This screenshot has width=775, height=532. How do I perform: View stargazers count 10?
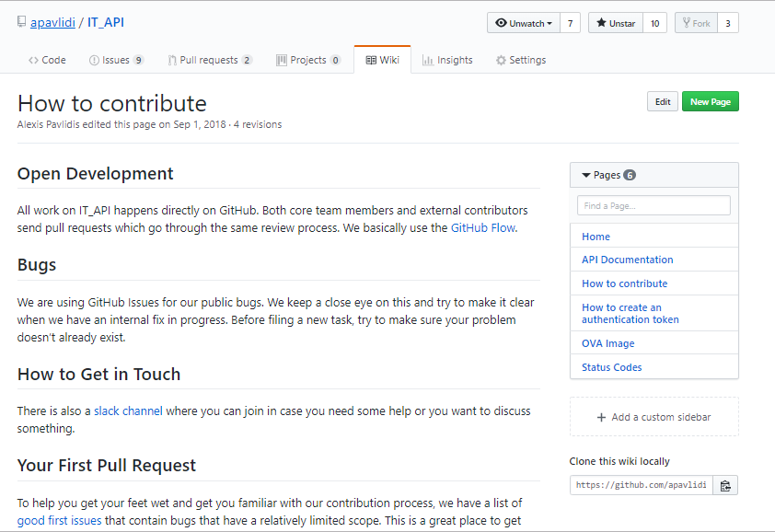(x=654, y=23)
